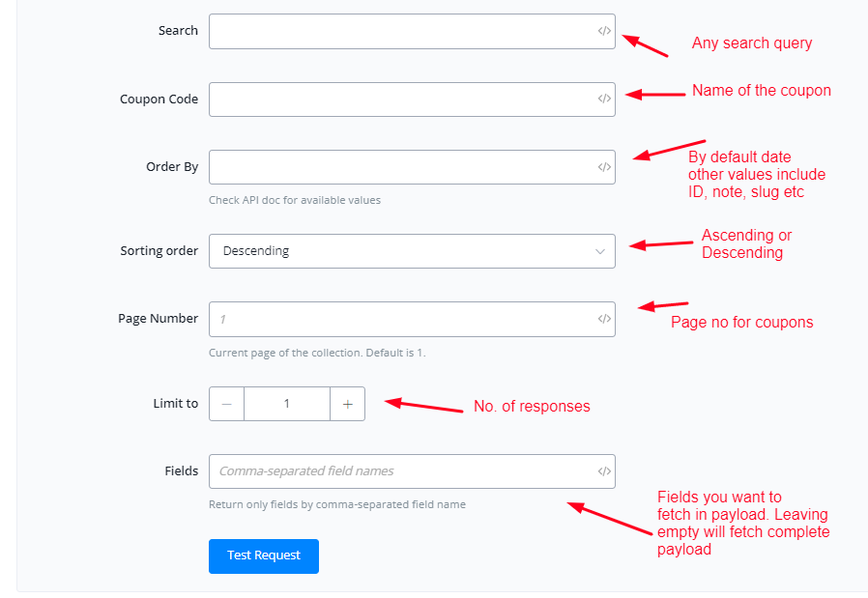
Task: Select the Order By text box
Action: click(401, 167)
